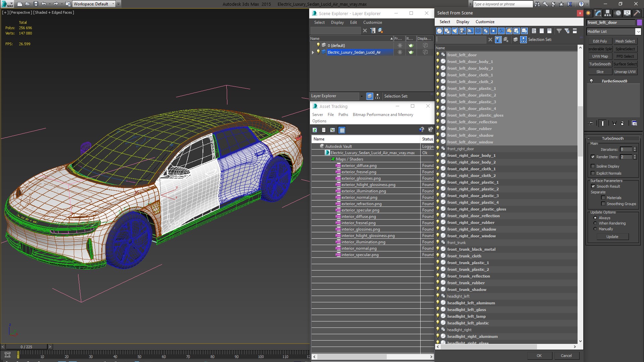This screenshot has width=644, height=362.
Task: Click Show End Result toggle icon
Action: pos(603,123)
